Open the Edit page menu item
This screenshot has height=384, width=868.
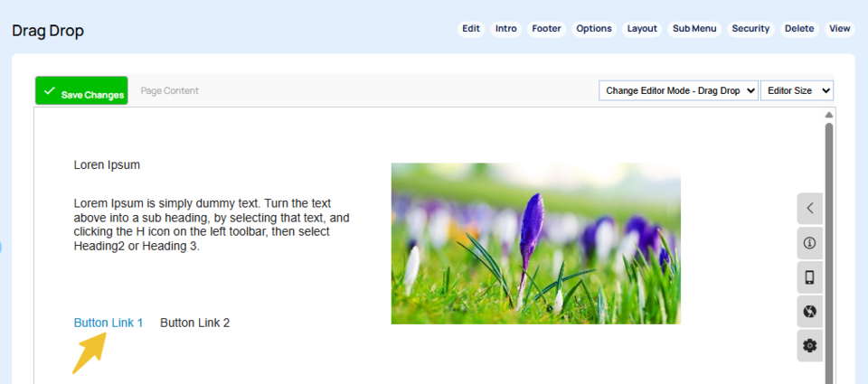[x=471, y=29]
